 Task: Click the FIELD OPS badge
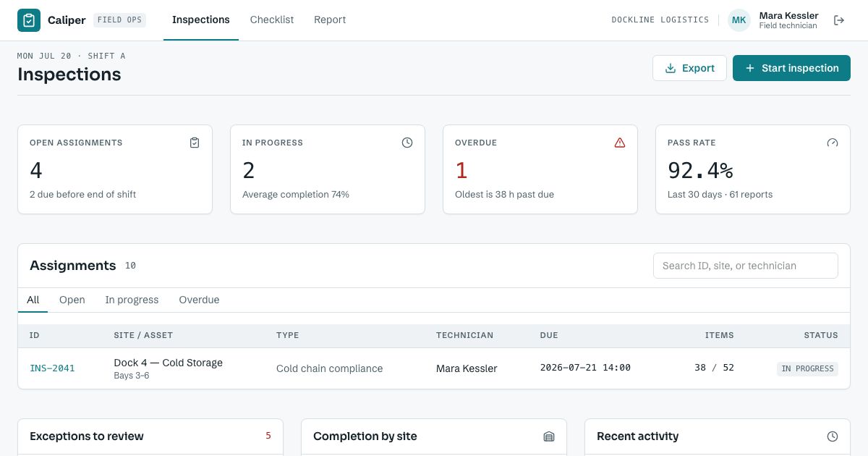[119, 20]
